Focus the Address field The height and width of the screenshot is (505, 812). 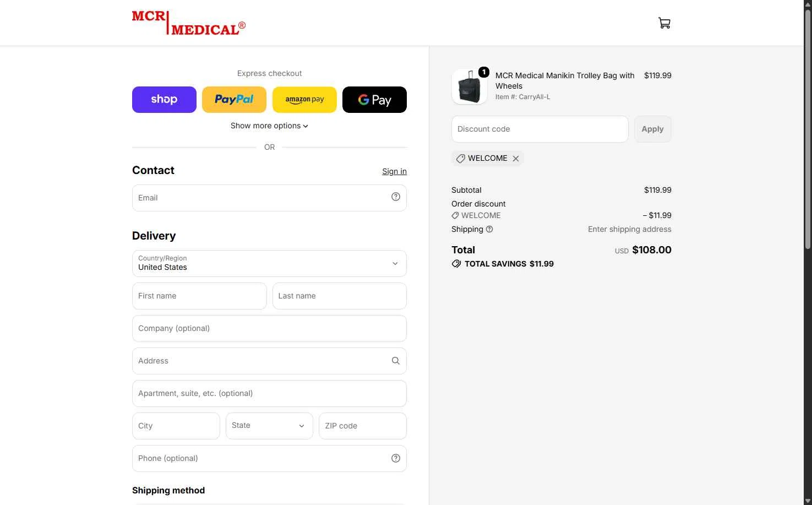click(x=269, y=361)
